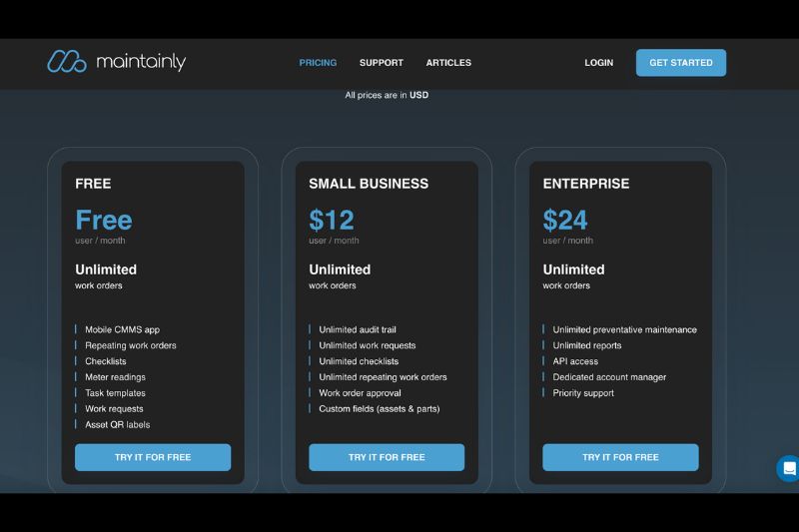Click Try It For Free under Small Business
Viewport: 799px width, 532px height.
tap(387, 457)
